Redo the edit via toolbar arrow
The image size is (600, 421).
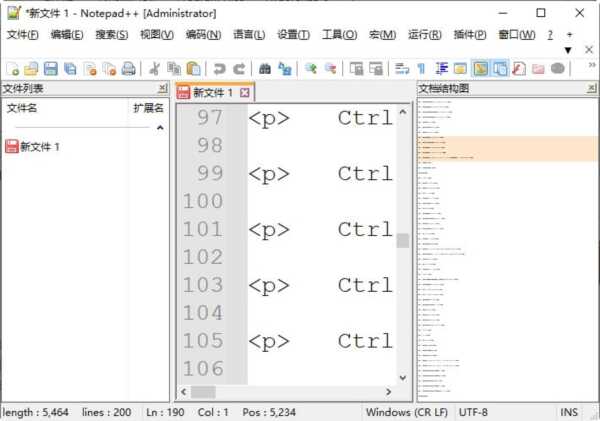(239, 69)
